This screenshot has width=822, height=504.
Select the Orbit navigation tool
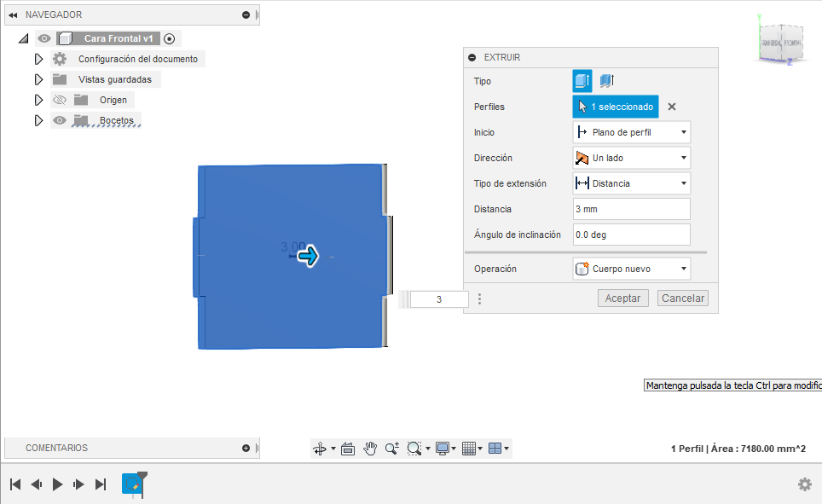pyautogui.click(x=319, y=449)
